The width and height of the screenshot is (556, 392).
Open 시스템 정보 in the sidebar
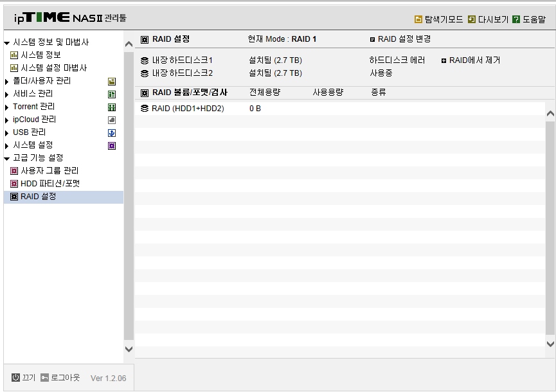(x=40, y=55)
